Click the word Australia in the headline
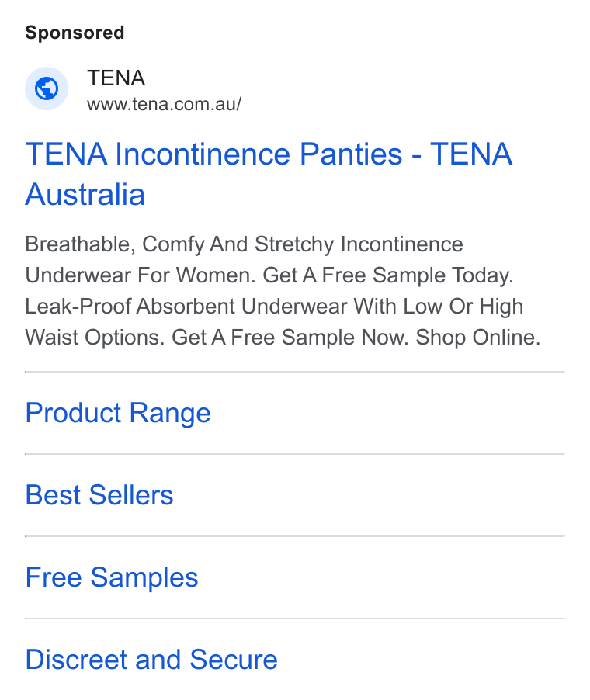The height and width of the screenshot is (700, 590). click(x=85, y=195)
